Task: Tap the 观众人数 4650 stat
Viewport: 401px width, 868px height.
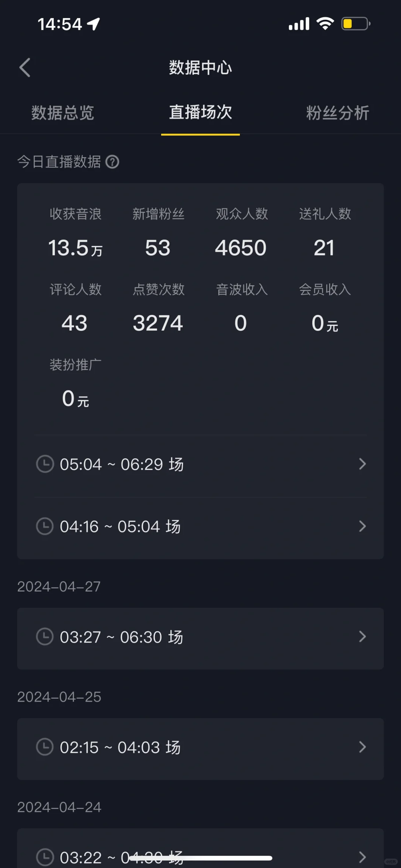Action: click(241, 248)
